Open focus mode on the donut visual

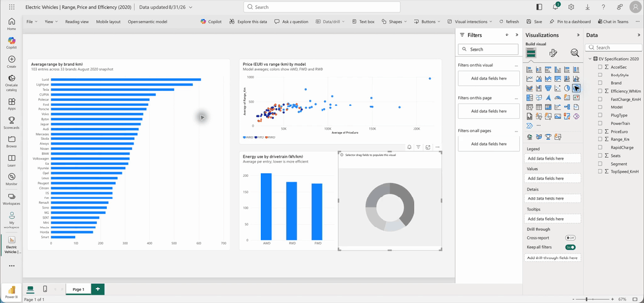[428, 147]
